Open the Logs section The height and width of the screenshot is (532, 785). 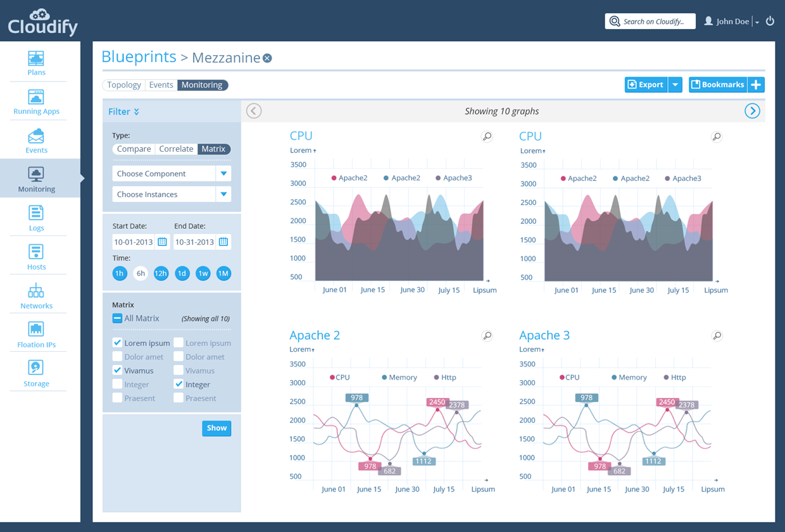(x=36, y=218)
